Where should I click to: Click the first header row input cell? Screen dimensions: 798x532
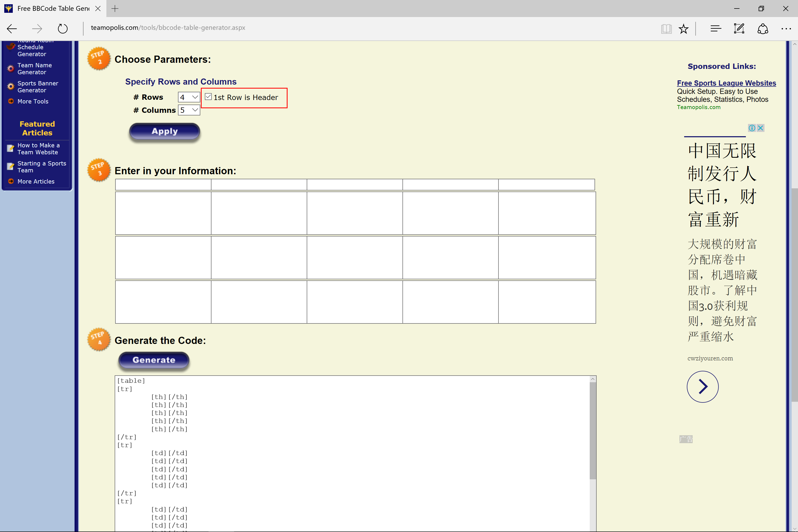pyautogui.click(x=163, y=185)
